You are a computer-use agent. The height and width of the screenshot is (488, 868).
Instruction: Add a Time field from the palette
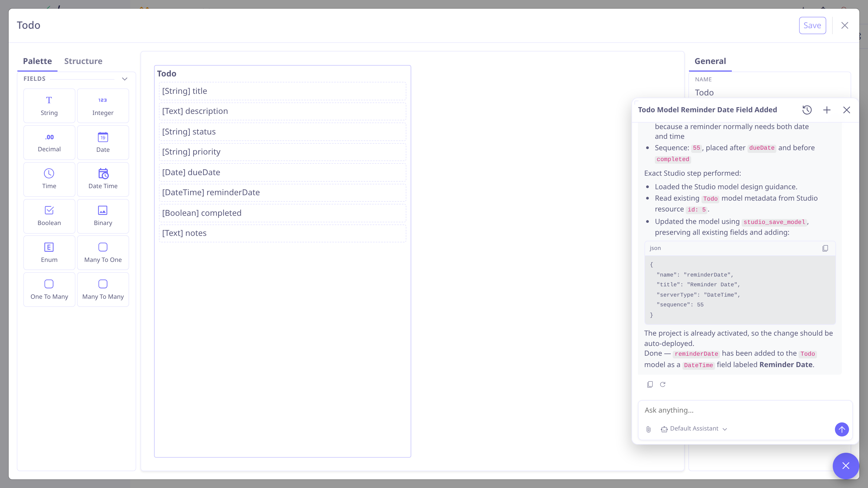[x=49, y=179]
